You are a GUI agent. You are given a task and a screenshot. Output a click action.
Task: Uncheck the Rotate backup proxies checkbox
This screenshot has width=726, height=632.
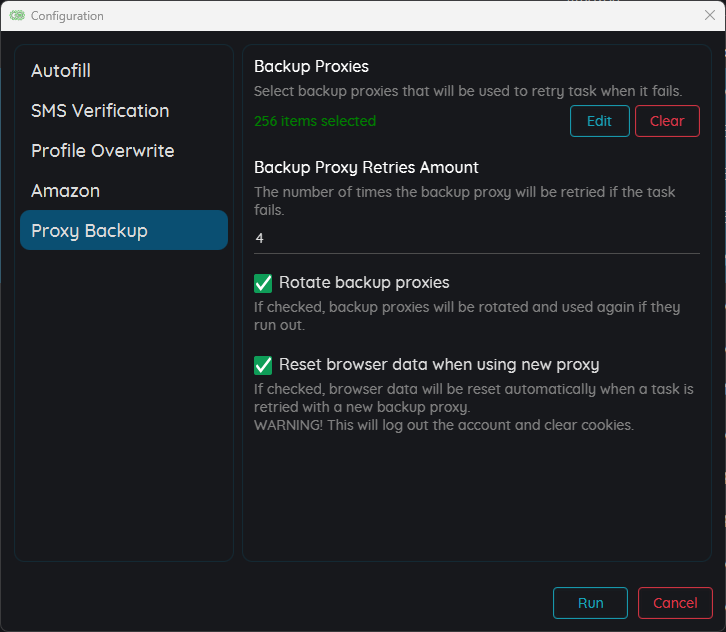263,283
